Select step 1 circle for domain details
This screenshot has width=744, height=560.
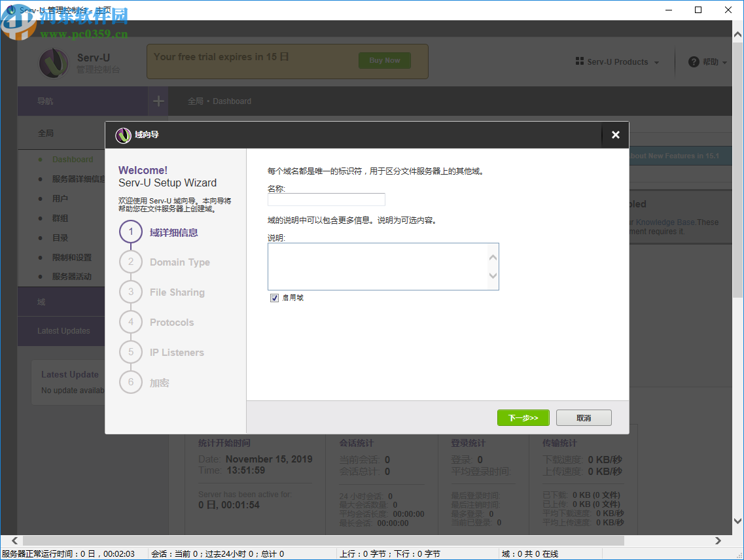click(x=131, y=232)
